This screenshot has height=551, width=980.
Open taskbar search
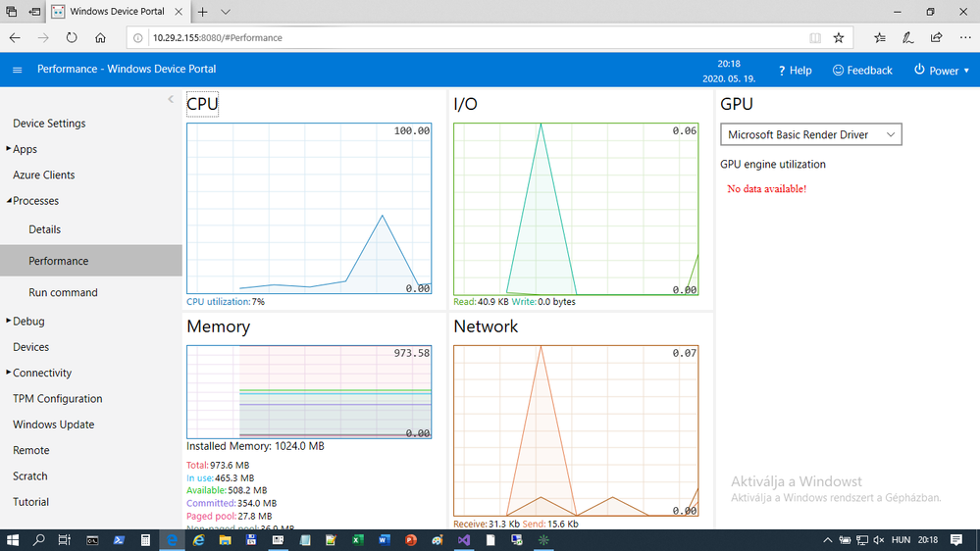click(x=39, y=540)
